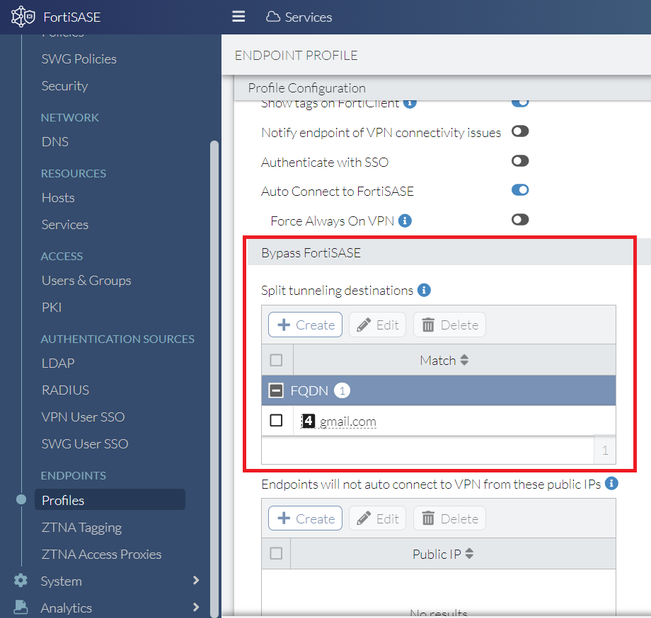Image resolution: width=651 pixels, height=618 pixels.
Task: Open DNS under Network
Action: pyautogui.click(x=55, y=142)
